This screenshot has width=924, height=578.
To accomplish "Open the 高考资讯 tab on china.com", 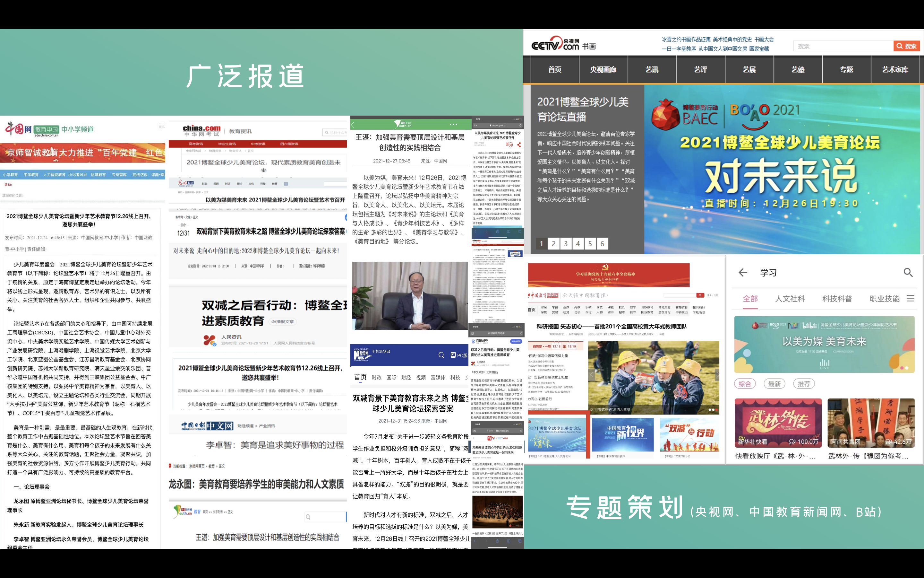I will 196,144.
